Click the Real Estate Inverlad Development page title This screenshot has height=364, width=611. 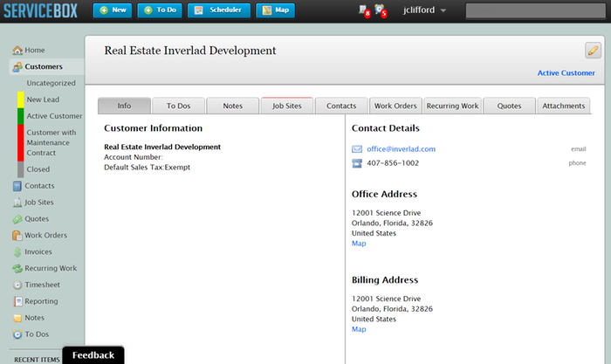click(190, 51)
